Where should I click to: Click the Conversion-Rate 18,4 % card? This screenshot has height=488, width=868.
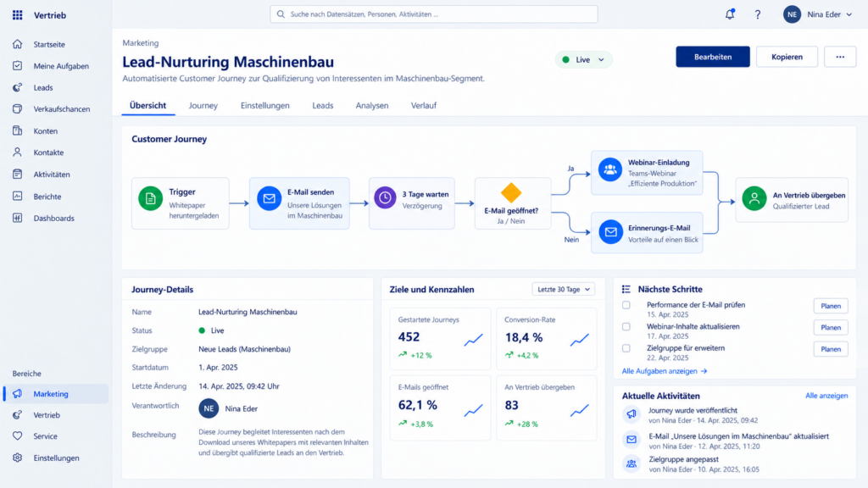547,339
